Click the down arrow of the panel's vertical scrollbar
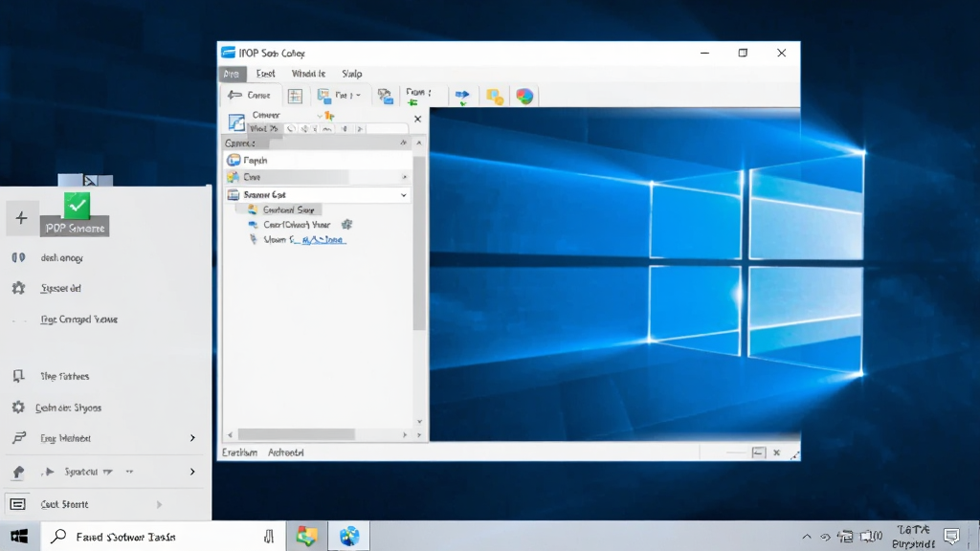Viewport: 980px width, 551px height. click(x=419, y=422)
